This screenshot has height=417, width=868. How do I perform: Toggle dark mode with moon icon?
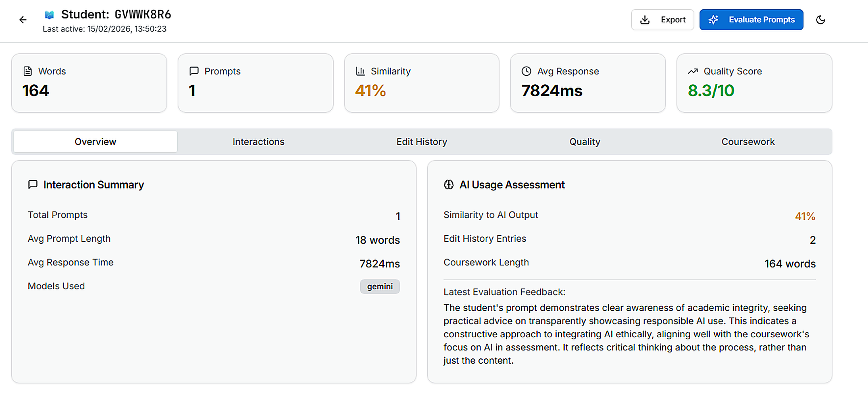pyautogui.click(x=821, y=20)
